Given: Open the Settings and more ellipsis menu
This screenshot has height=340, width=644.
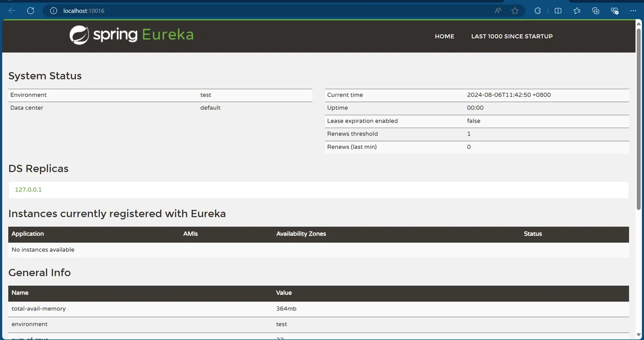Looking at the screenshot, I should 633,11.
